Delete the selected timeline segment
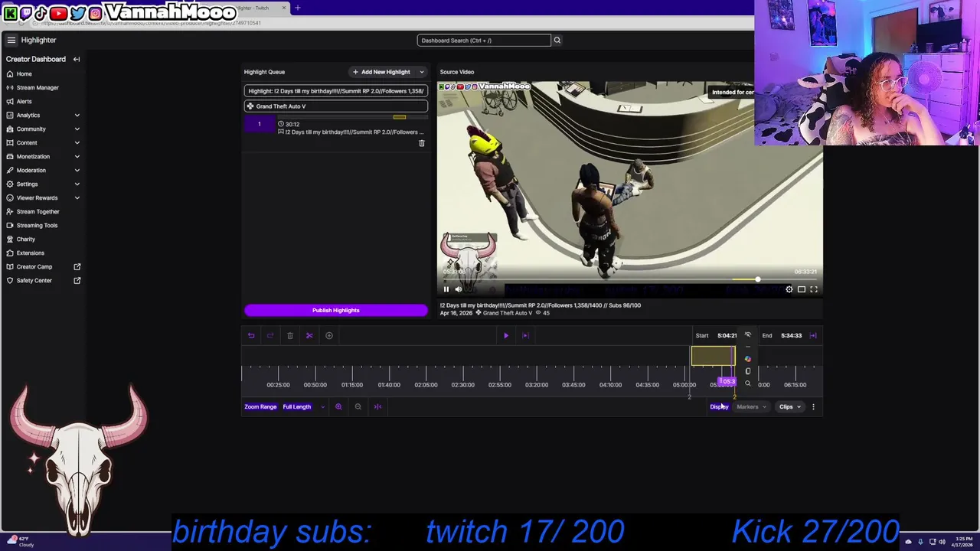Viewport: 980px width, 551px height. coord(290,335)
